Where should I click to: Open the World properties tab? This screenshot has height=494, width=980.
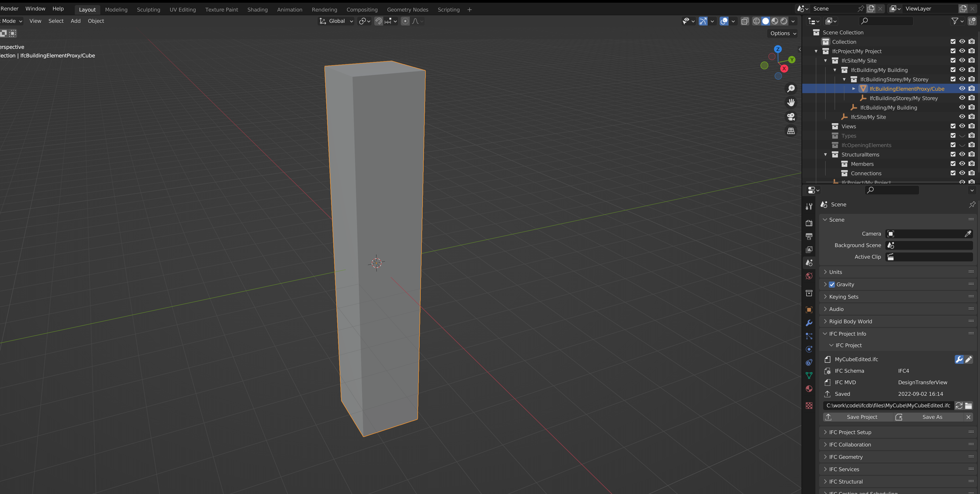click(x=809, y=276)
